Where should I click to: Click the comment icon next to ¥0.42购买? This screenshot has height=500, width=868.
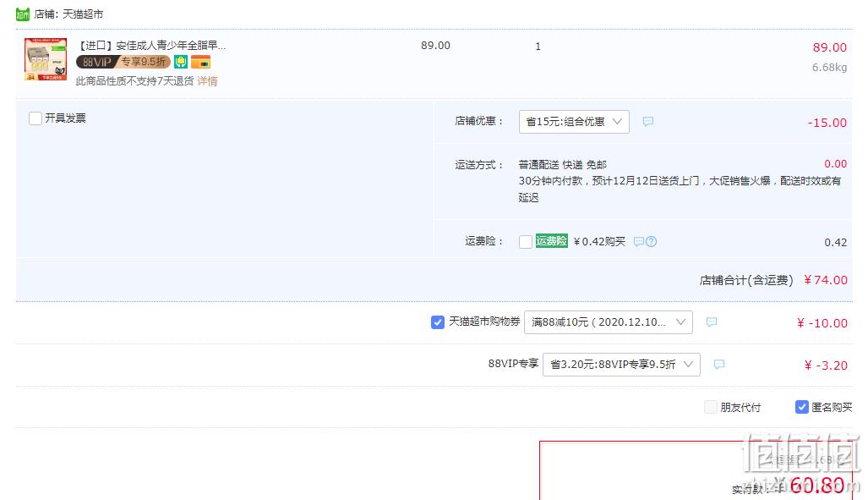638,242
